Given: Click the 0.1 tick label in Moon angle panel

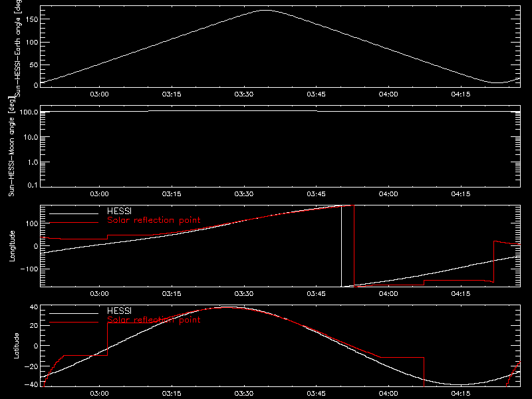Looking at the screenshot, I should point(33,185).
